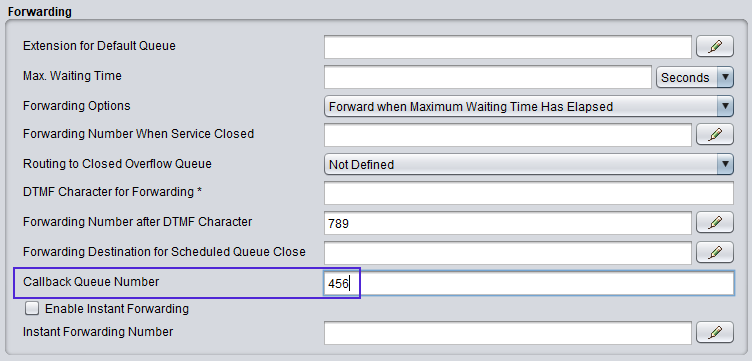Click pencil icon for Instant Forwarding Number

click(x=715, y=332)
